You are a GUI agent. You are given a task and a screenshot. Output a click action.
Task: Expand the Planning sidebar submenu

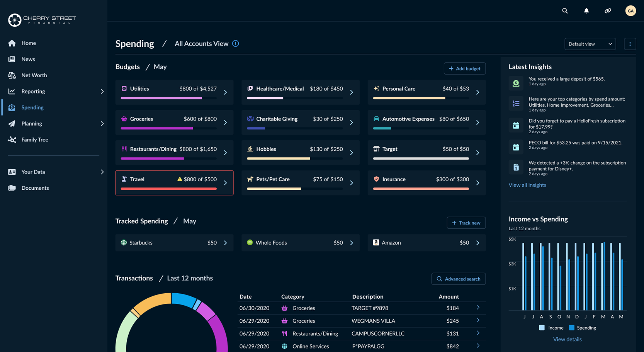pos(102,124)
